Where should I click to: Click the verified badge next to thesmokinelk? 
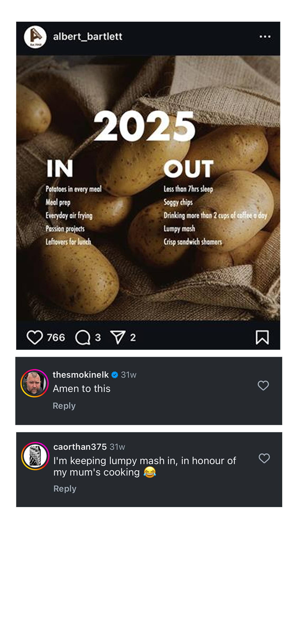tap(115, 375)
